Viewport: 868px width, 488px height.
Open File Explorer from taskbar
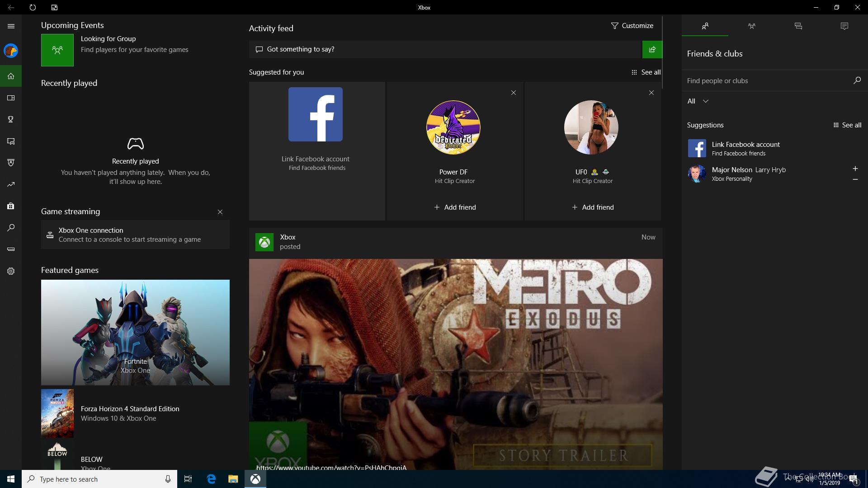[x=233, y=479]
